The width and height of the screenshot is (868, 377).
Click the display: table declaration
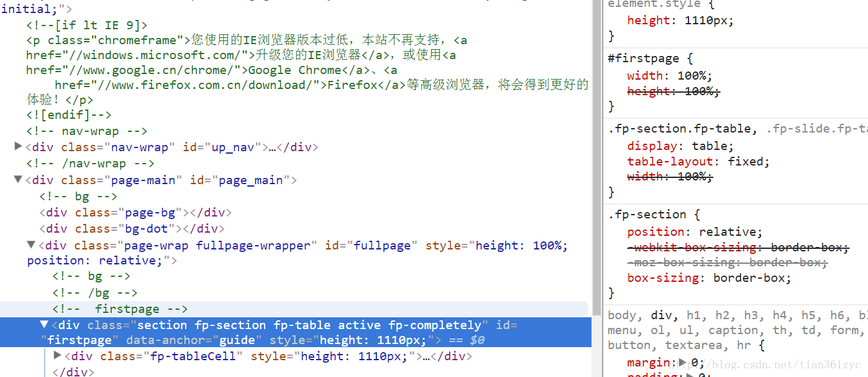tap(680, 146)
